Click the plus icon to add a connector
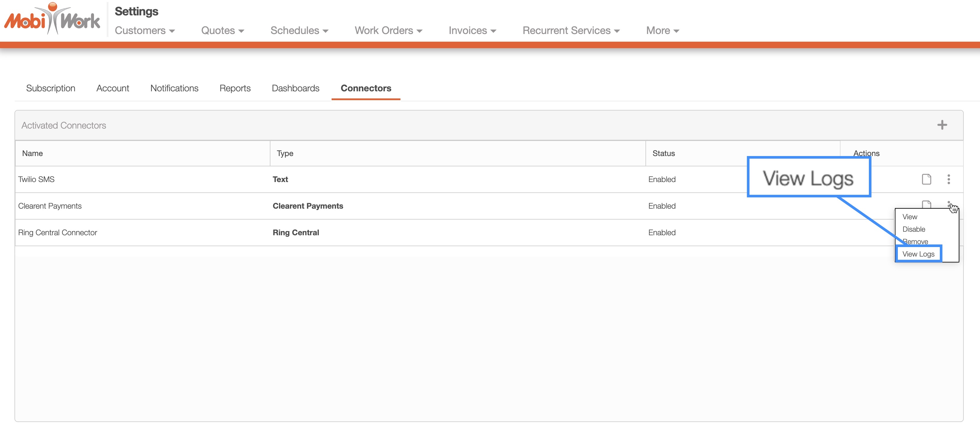The height and width of the screenshot is (435, 980). [942, 125]
